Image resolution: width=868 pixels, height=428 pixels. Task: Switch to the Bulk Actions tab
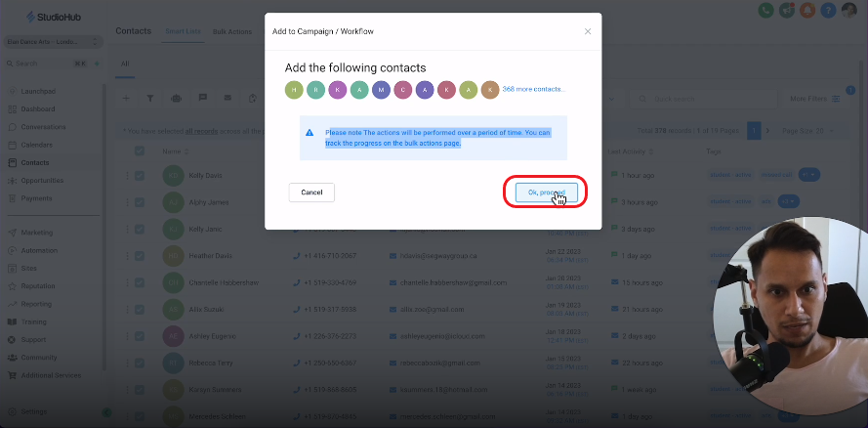pyautogui.click(x=232, y=31)
